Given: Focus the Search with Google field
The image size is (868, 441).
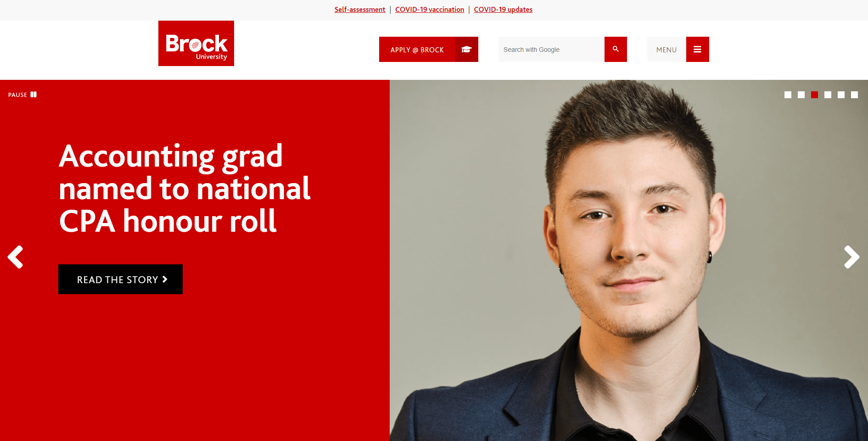Looking at the screenshot, I should point(551,49).
